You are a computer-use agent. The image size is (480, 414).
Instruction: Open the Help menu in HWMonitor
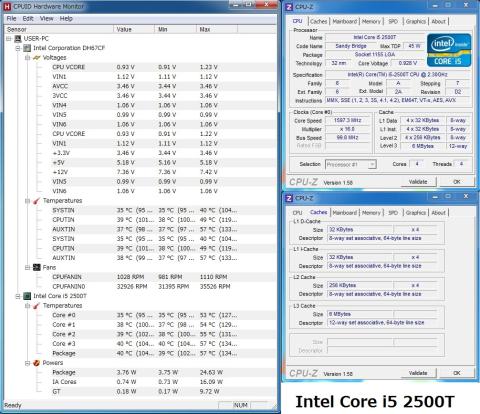click(x=66, y=19)
